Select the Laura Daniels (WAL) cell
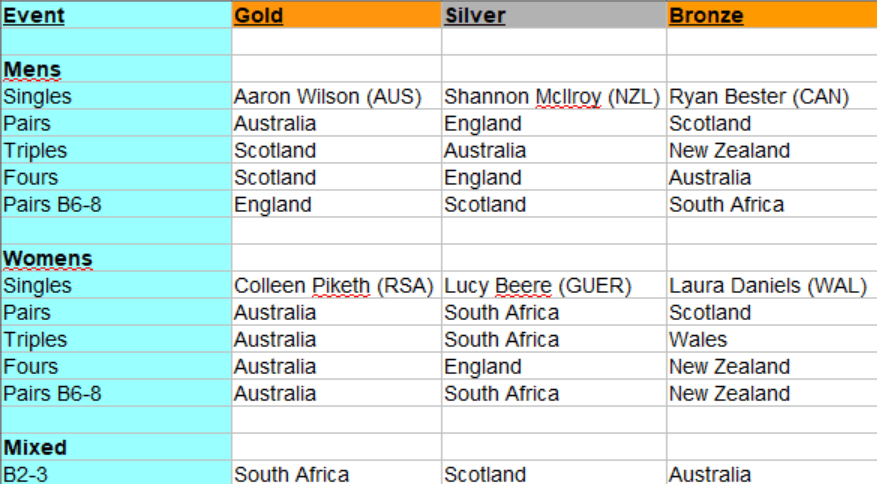 coord(767,286)
